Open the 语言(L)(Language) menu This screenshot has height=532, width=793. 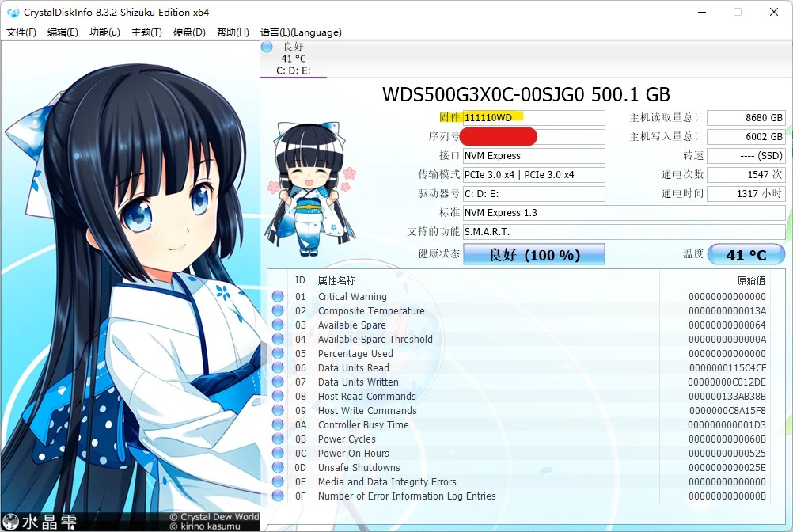[301, 32]
